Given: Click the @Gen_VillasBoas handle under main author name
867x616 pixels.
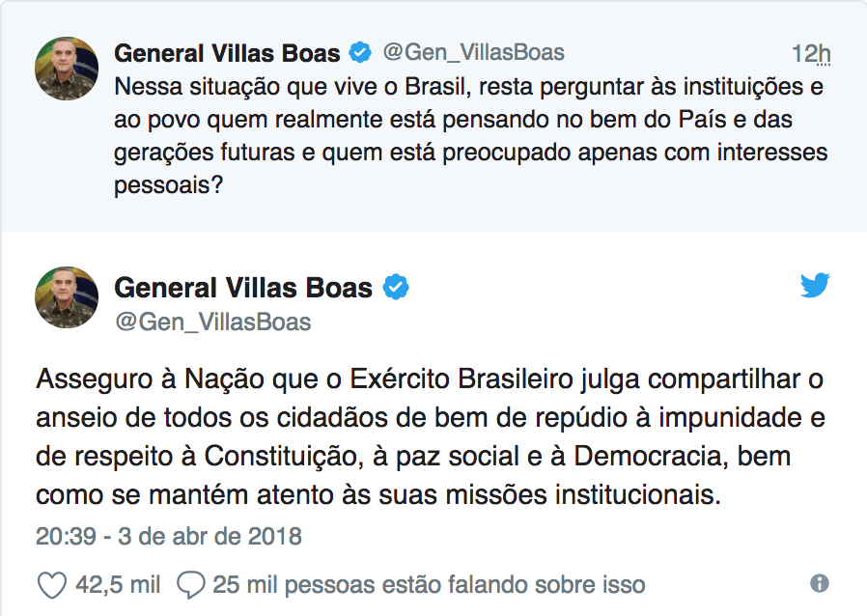Looking at the screenshot, I should click(212, 322).
